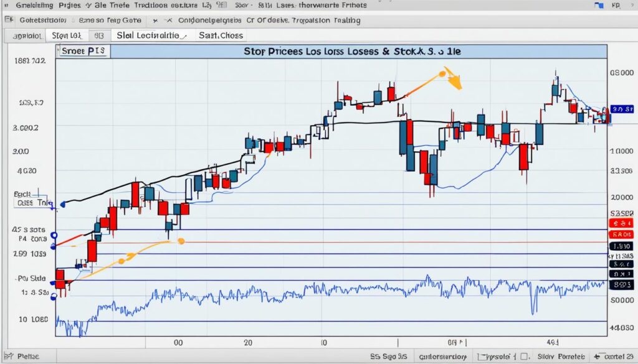
Task: Switch to the Sart.Choss tab
Action: click(221, 35)
